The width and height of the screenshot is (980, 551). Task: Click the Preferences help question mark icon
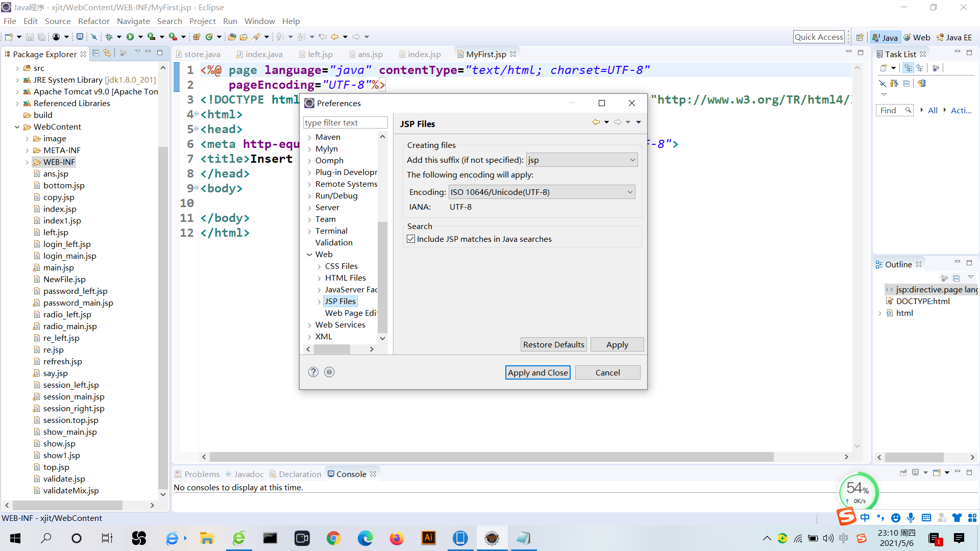313,372
